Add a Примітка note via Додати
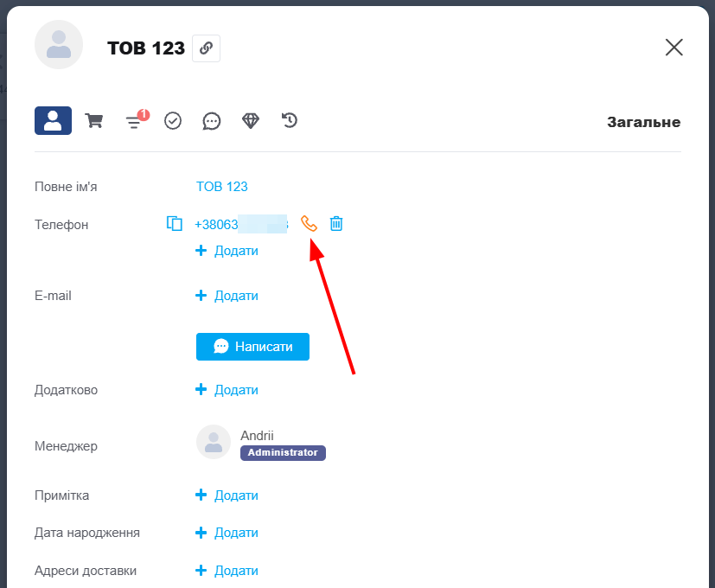This screenshot has width=715, height=588. click(227, 495)
